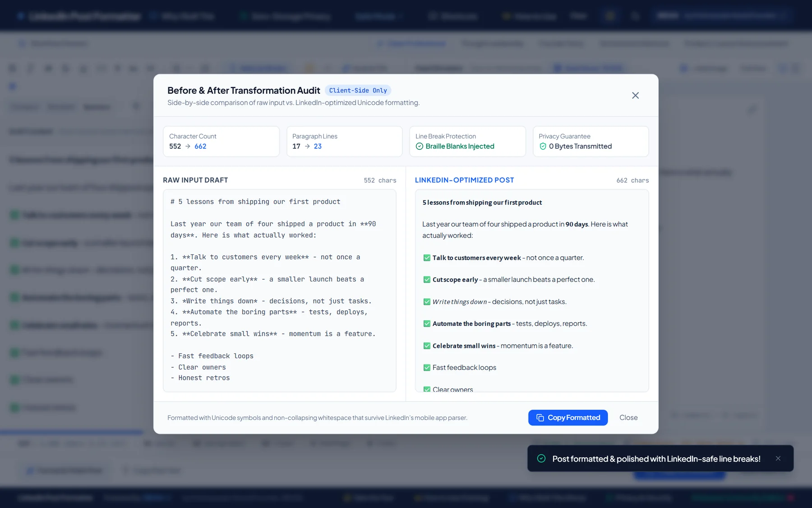This screenshot has width=812, height=508.
Task: Dismiss the post formatted toast notification
Action: coord(778,458)
